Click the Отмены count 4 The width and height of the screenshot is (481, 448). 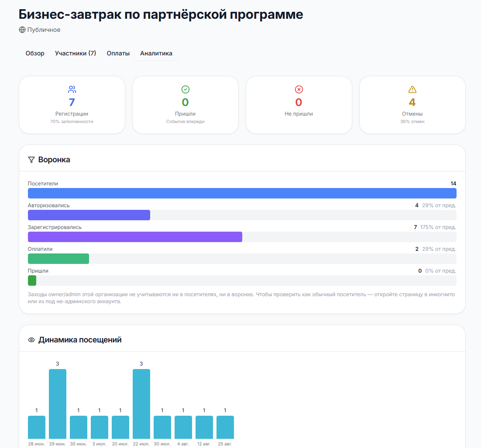[412, 102]
